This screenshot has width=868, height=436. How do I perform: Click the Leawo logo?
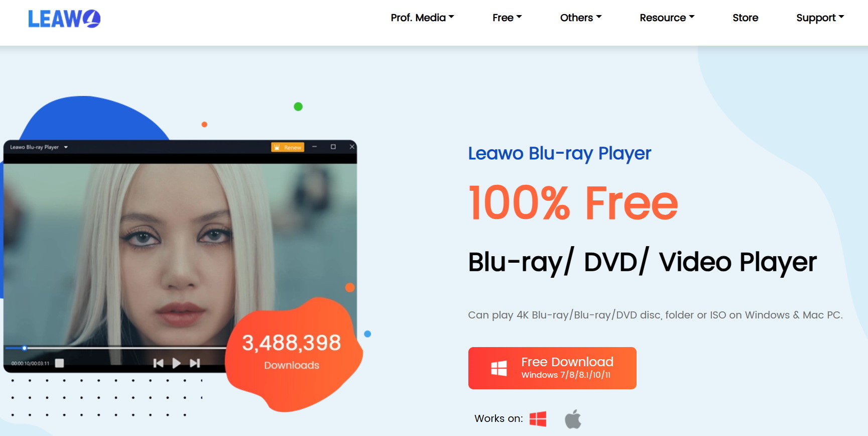64,19
